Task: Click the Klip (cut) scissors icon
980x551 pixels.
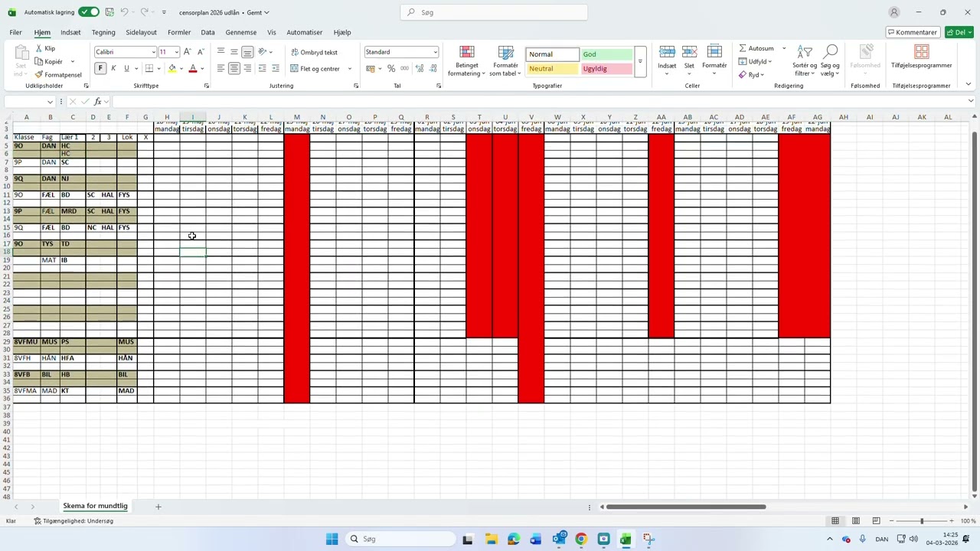Action: pyautogui.click(x=39, y=48)
